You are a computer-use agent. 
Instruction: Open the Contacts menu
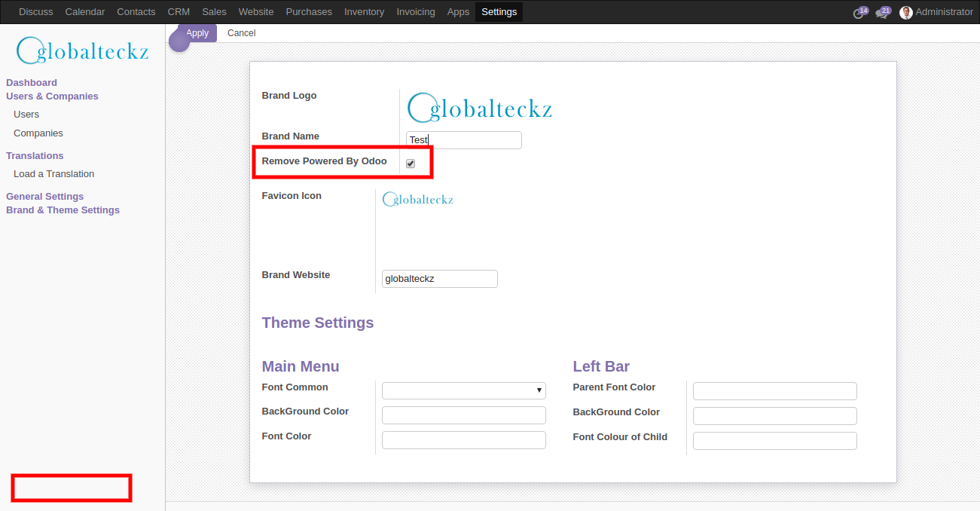point(136,12)
